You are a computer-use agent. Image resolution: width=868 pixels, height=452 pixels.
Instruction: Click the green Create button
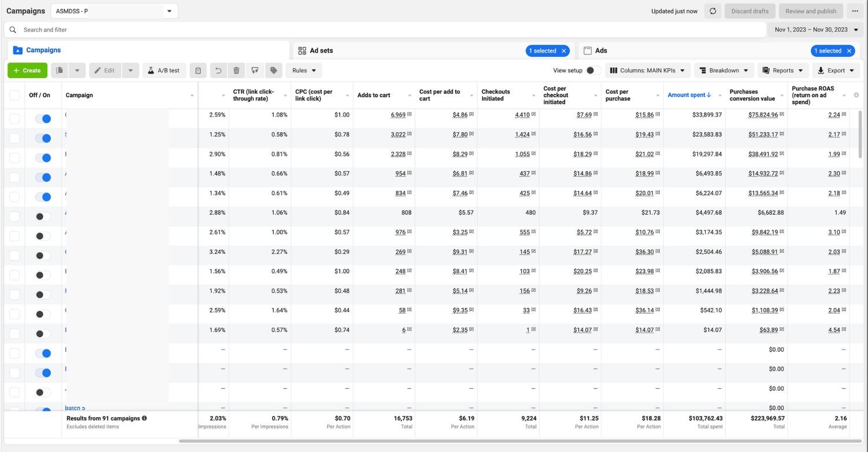27,71
